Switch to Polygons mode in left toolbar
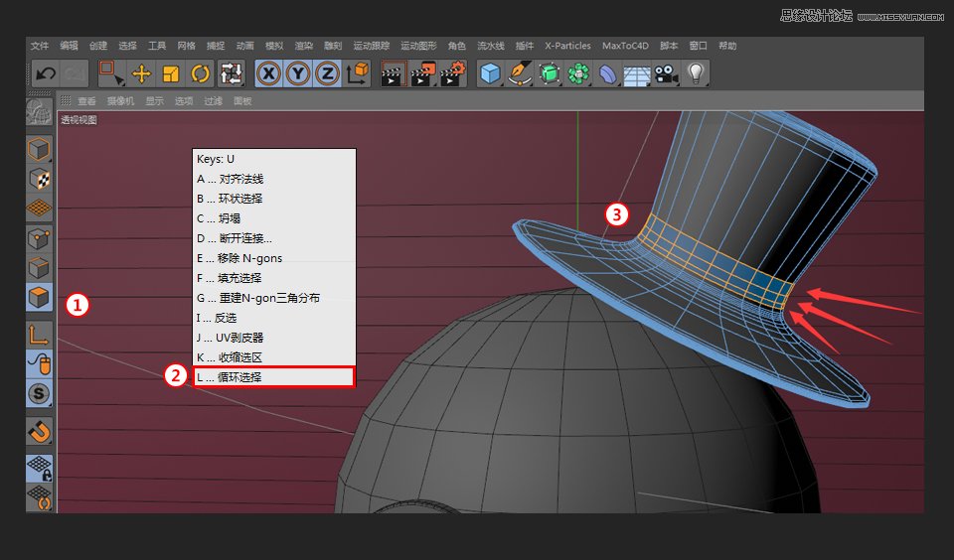 pos(40,298)
